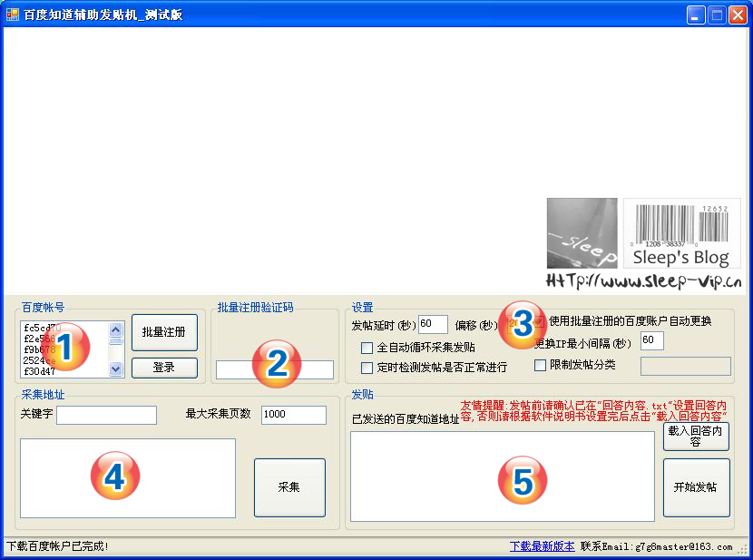Toggle 使用批量注册的百度账户自动更换 checkbox

(539, 321)
